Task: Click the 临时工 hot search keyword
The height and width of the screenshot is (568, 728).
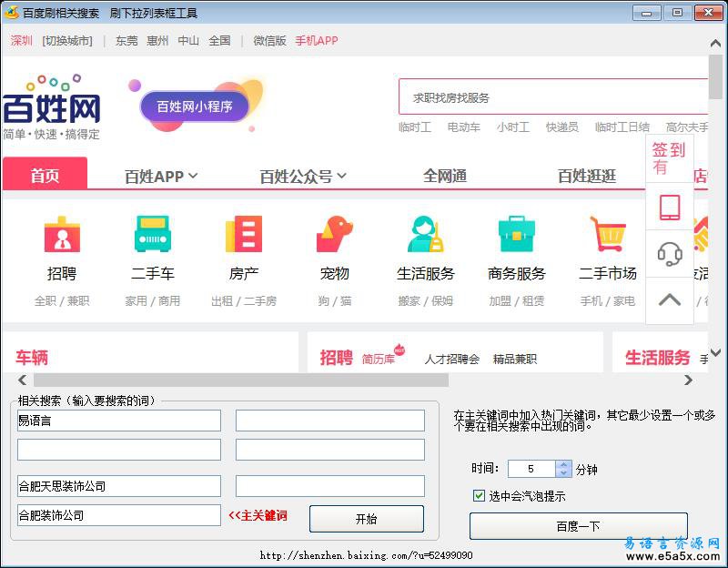Action: point(415,127)
